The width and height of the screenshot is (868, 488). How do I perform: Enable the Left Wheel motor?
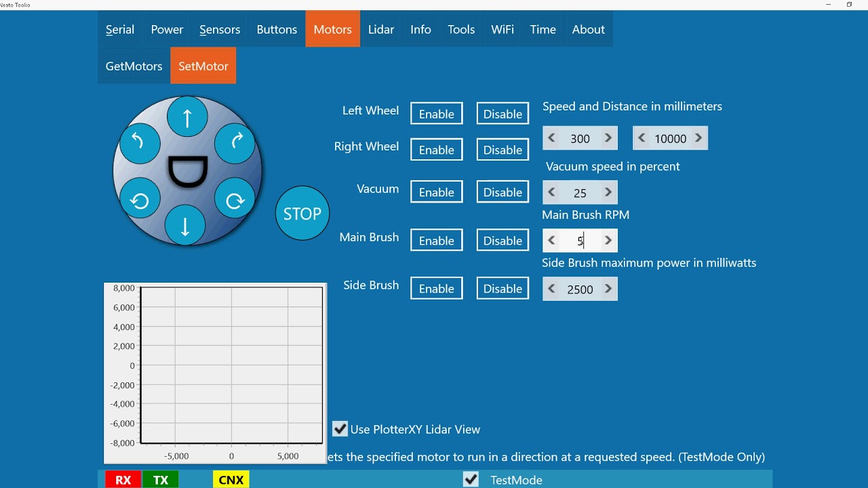[437, 114]
